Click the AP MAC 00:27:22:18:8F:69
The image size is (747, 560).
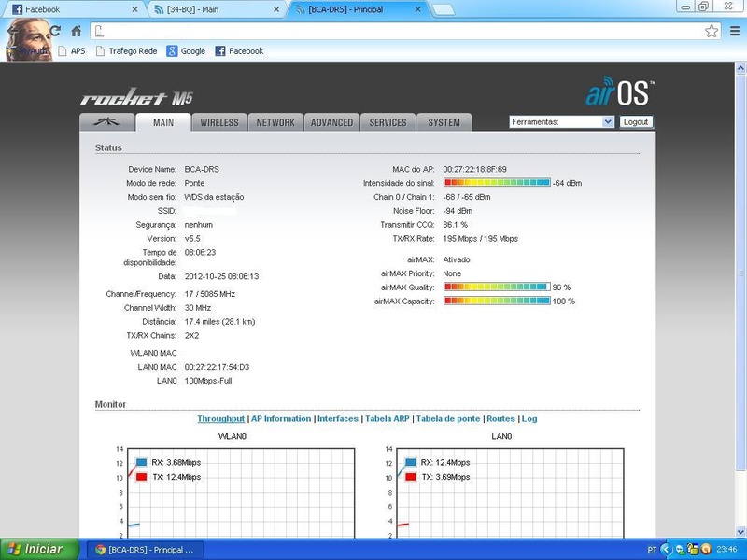pyautogui.click(x=474, y=169)
